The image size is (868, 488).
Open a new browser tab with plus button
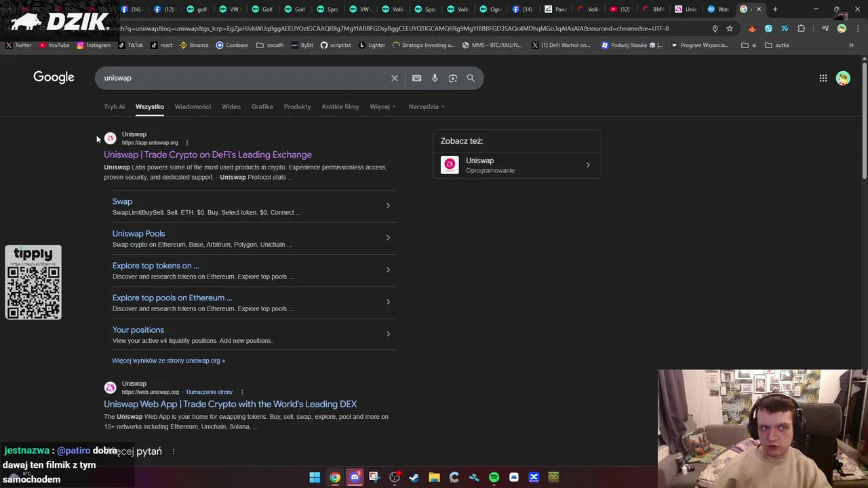(x=775, y=9)
